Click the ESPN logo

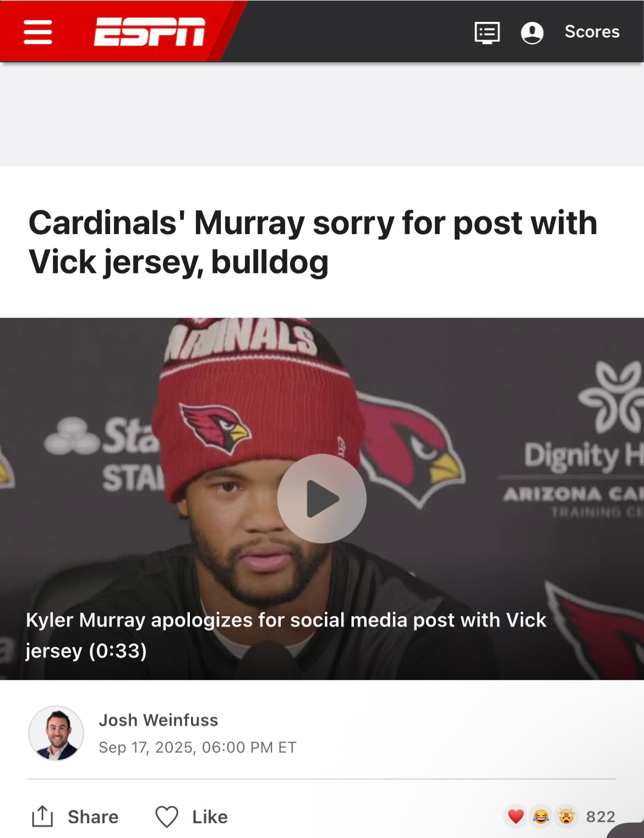(149, 31)
